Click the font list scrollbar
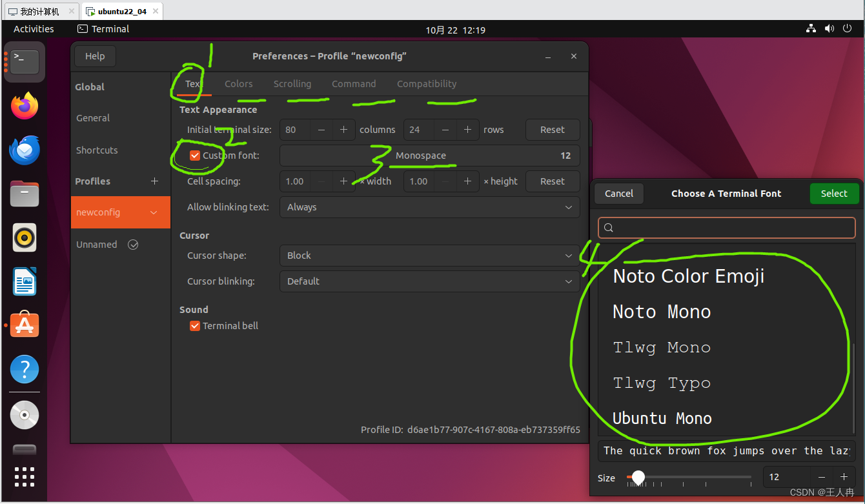The height and width of the screenshot is (504, 865). pyautogui.click(x=854, y=389)
